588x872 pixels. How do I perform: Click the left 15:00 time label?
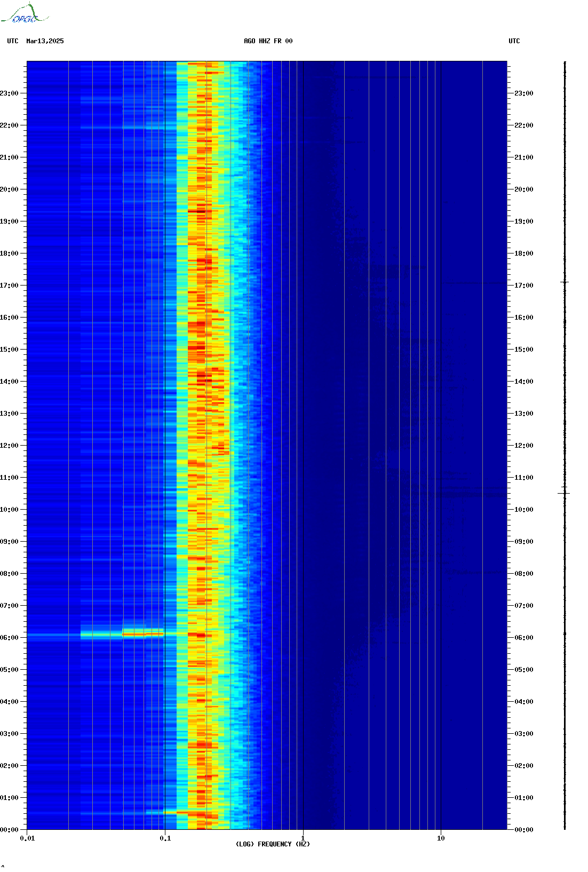tap(9, 350)
